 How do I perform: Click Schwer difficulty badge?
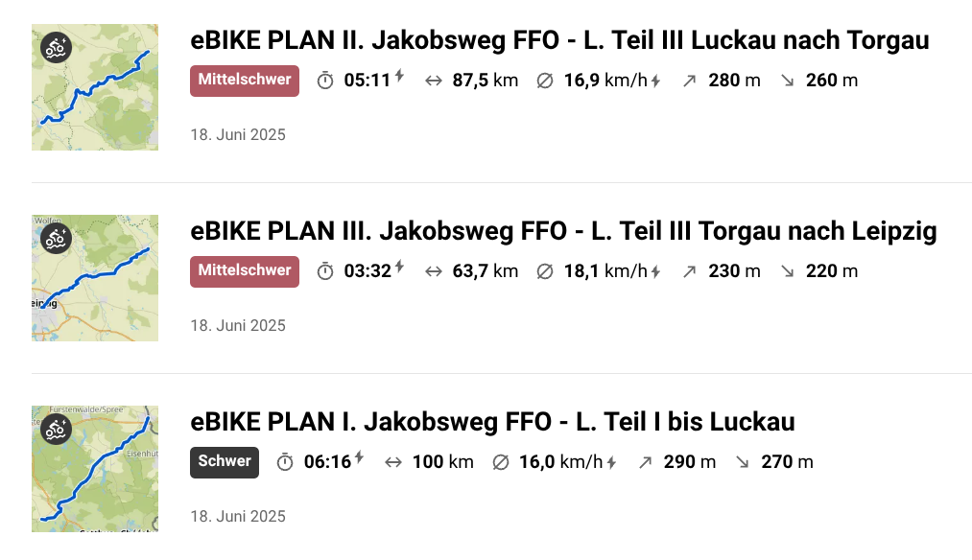point(225,462)
